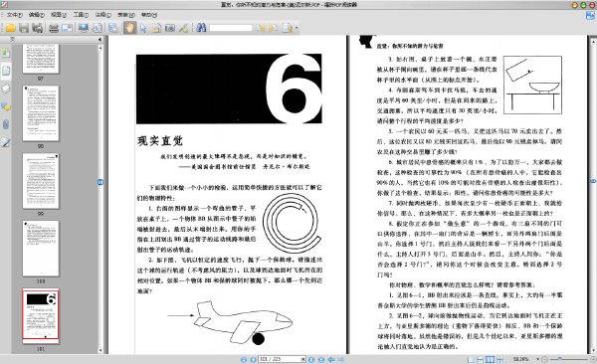Switch to continuous page view mode
Screen dimensions: 597x364
point(481,359)
